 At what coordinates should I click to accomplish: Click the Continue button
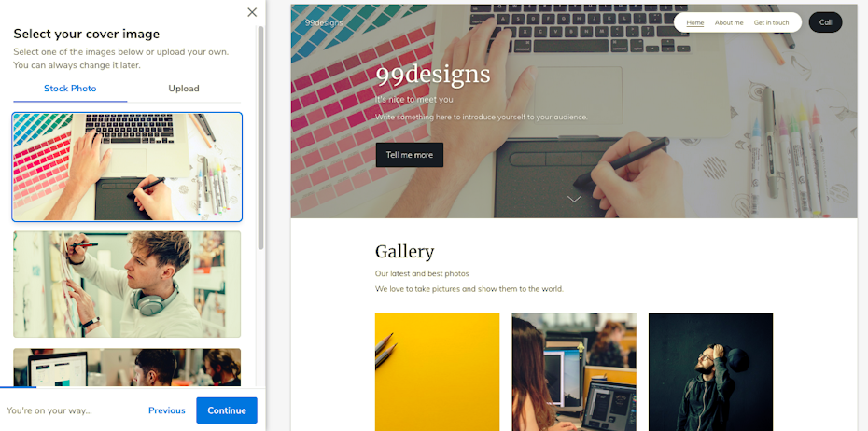[x=227, y=410]
